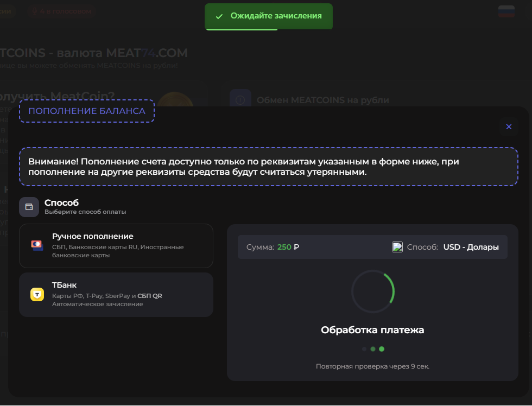Click the ТБанк yellow logo icon
Image resolution: width=532 pixels, height=406 pixels.
coord(37,294)
